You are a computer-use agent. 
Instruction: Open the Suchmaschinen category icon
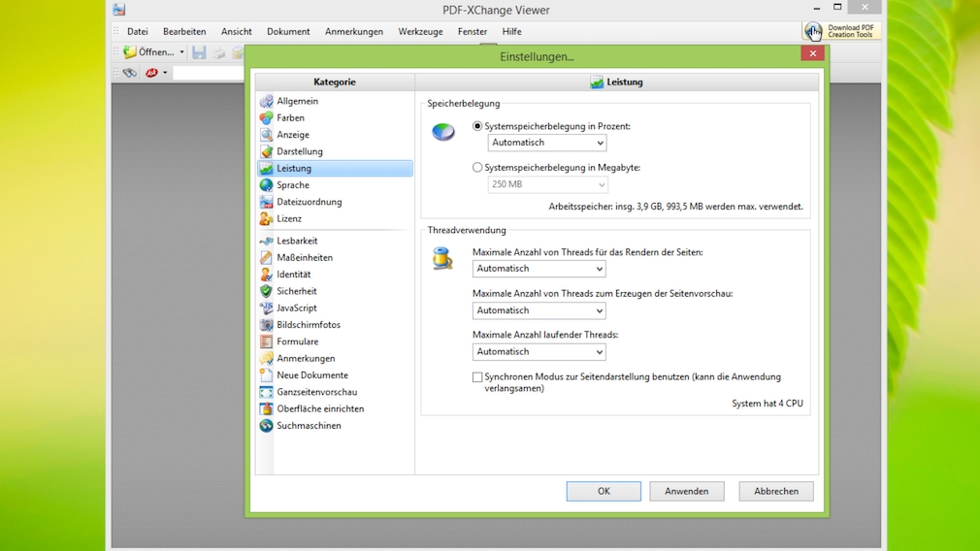click(x=266, y=426)
